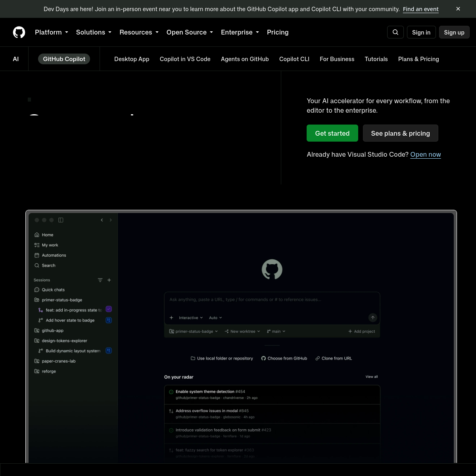The image size is (476, 476).
Task: Open Address overflow issues in modal #845
Action: pyautogui.click(x=272, y=414)
